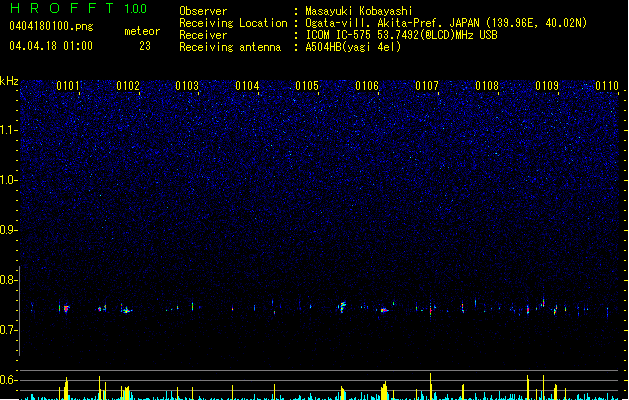629x400 pixels.
Task: Click time marker 0105
Action: point(307,86)
